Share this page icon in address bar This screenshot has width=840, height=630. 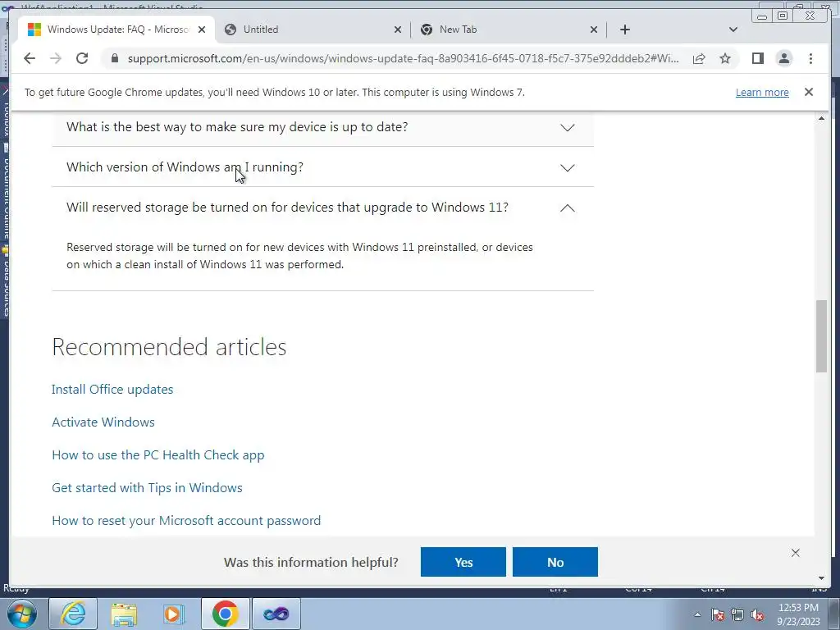tap(699, 58)
